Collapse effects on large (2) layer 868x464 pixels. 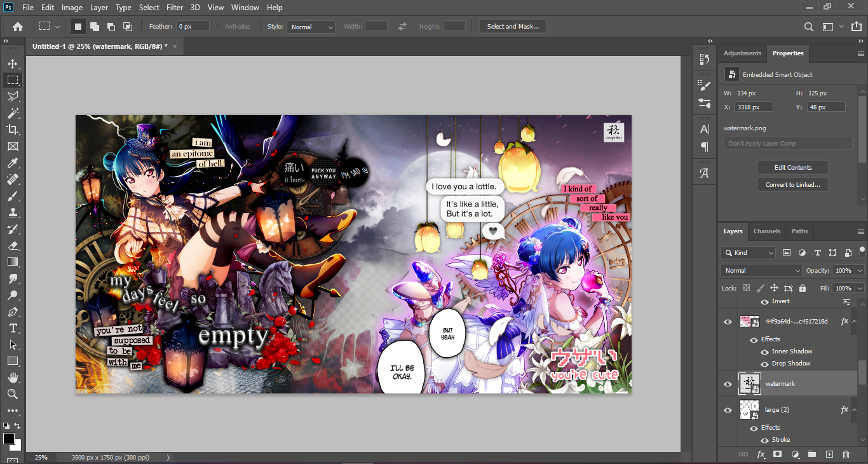coord(855,410)
